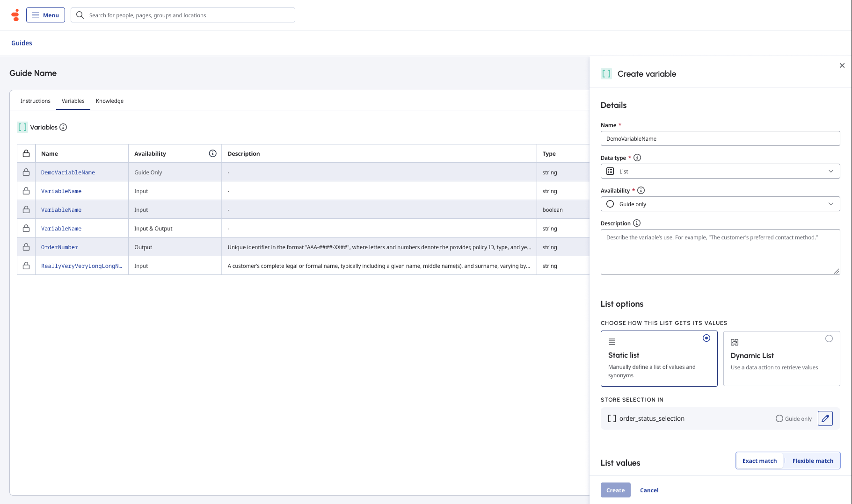Viewport: 852px width, 504px height.
Task: Open the DemoVariableName variable link
Action: tap(68, 173)
